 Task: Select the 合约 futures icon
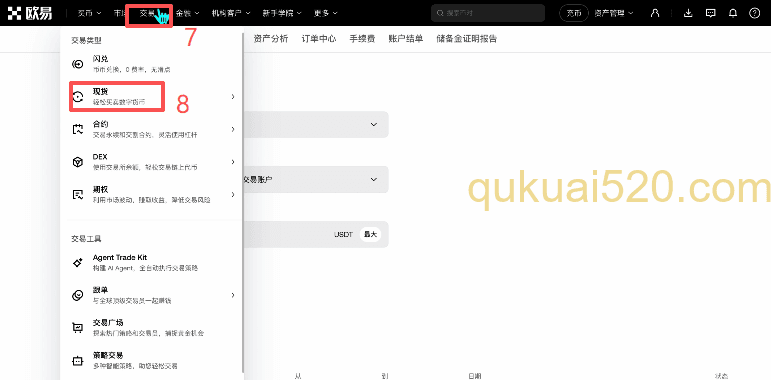click(x=77, y=129)
